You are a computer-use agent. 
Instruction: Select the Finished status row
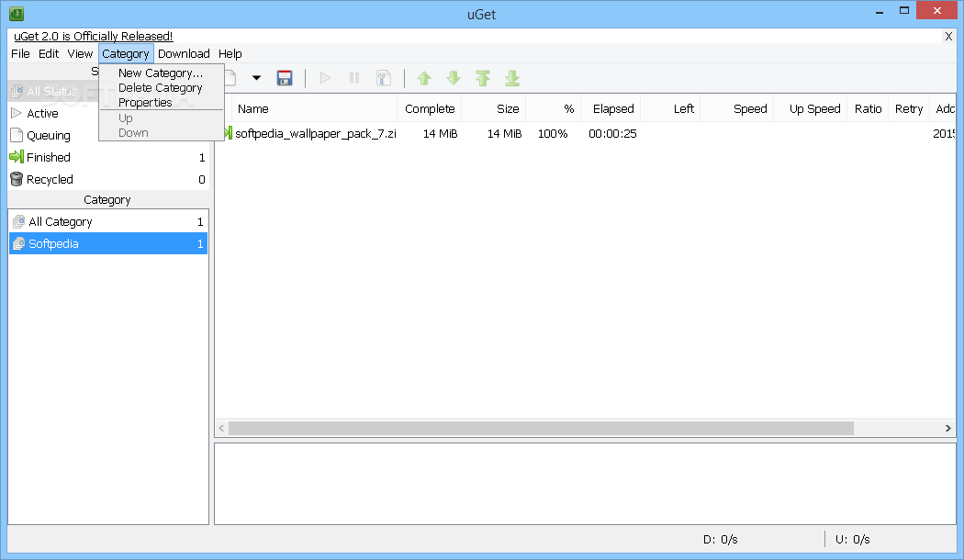click(x=109, y=157)
